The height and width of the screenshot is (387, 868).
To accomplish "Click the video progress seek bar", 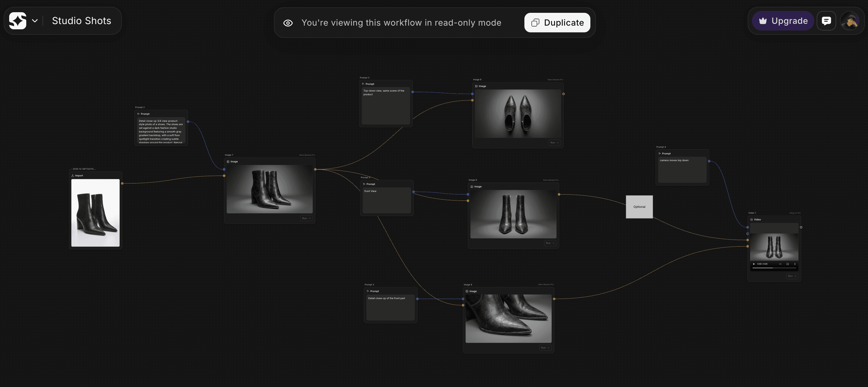I will 774,268.
